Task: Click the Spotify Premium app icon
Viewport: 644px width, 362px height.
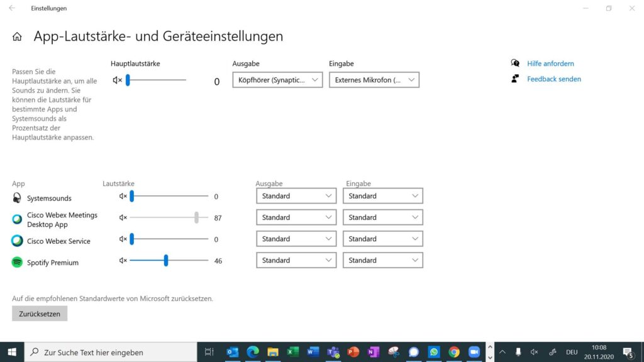Action: [17, 262]
